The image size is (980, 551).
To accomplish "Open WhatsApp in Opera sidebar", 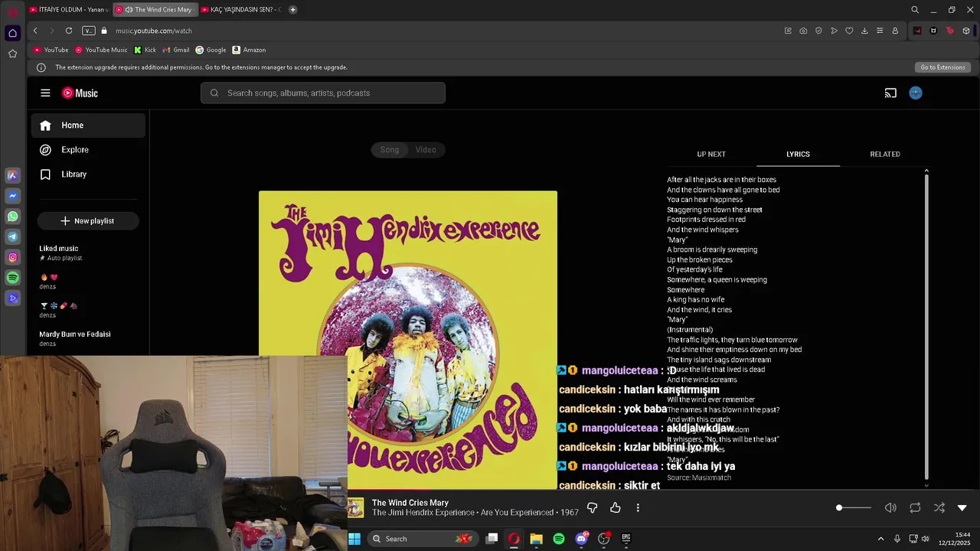I will click(12, 217).
